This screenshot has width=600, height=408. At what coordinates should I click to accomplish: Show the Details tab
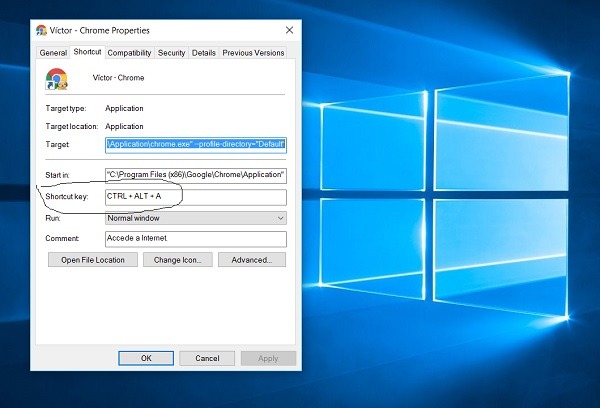(203, 52)
